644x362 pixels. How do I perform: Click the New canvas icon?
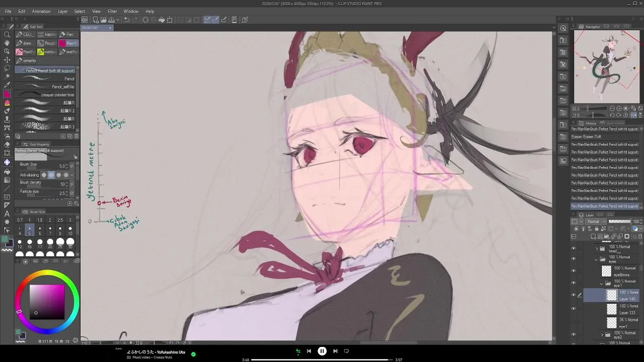95,20
